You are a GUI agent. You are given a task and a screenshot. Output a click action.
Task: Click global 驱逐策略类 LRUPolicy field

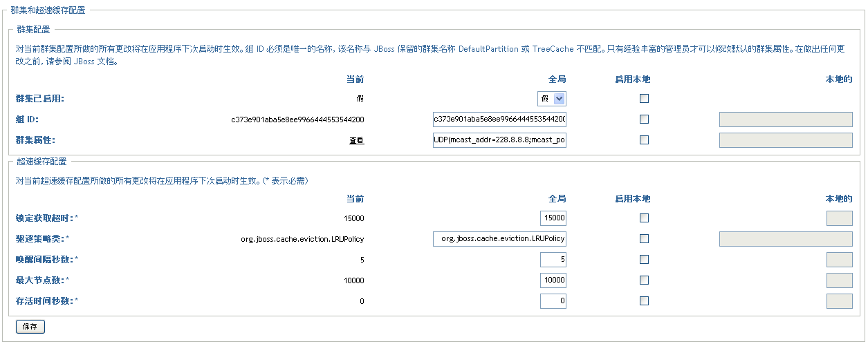[499, 239]
